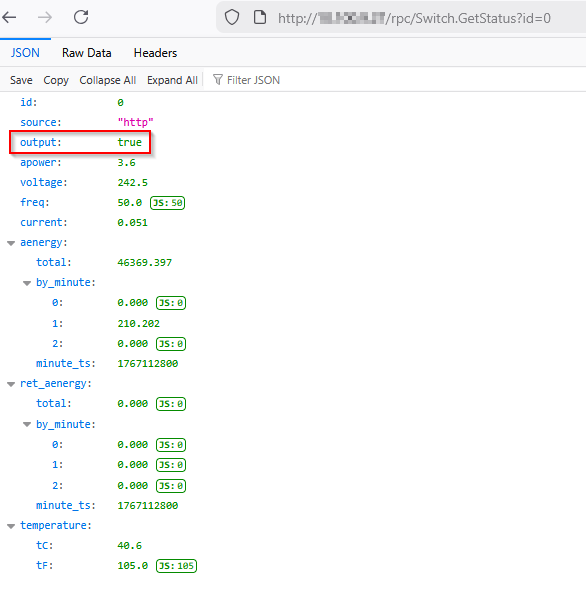The height and width of the screenshot is (595, 586).
Task: Reload the page with the refresh icon
Action: 81,17
